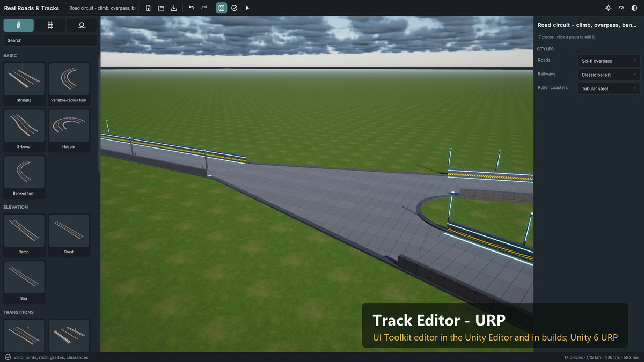
Task: Choose the Hairpin piece
Action: click(x=69, y=130)
